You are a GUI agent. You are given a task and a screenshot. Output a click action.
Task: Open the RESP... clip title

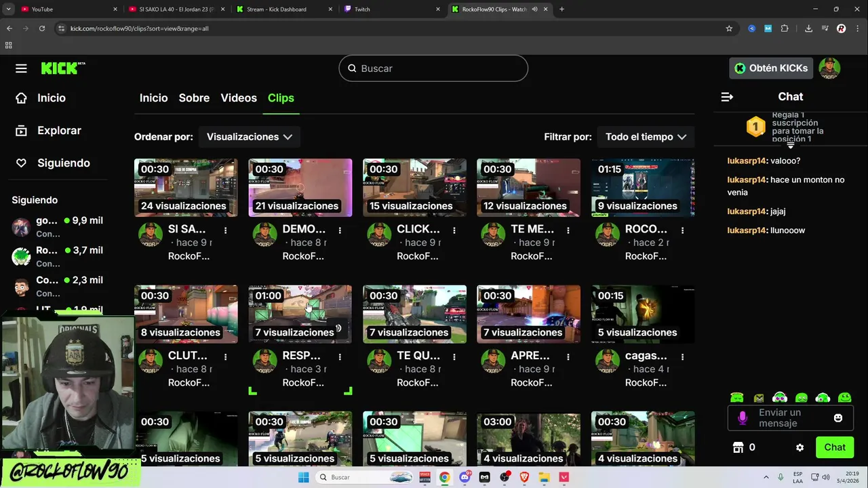(301, 356)
